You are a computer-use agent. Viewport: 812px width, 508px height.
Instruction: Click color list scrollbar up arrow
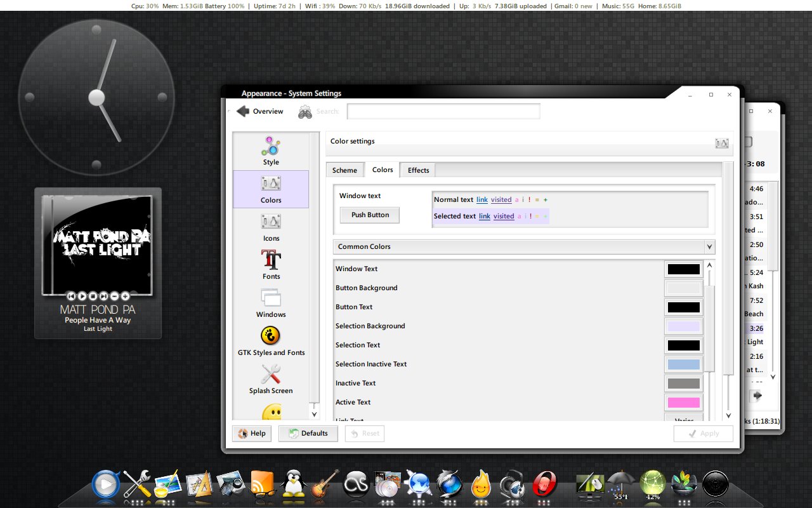point(709,265)
